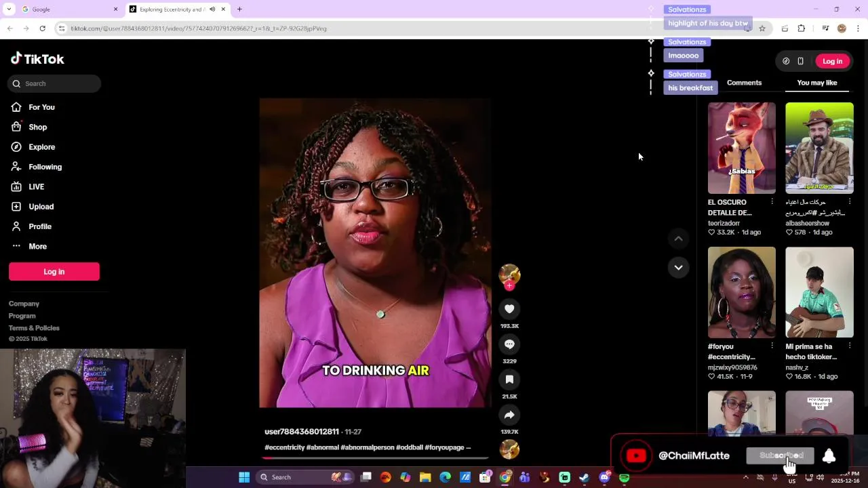The image size is (868, 488).
Task: Open Chrome extensions puzzle icon
Action: [x=802, y=28]
